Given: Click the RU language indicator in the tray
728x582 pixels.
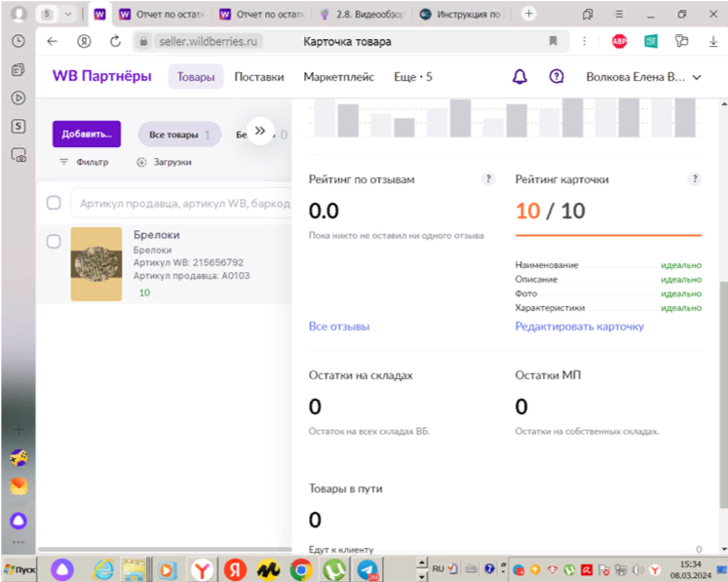Looking at the screenshot, I should (438, 568).
